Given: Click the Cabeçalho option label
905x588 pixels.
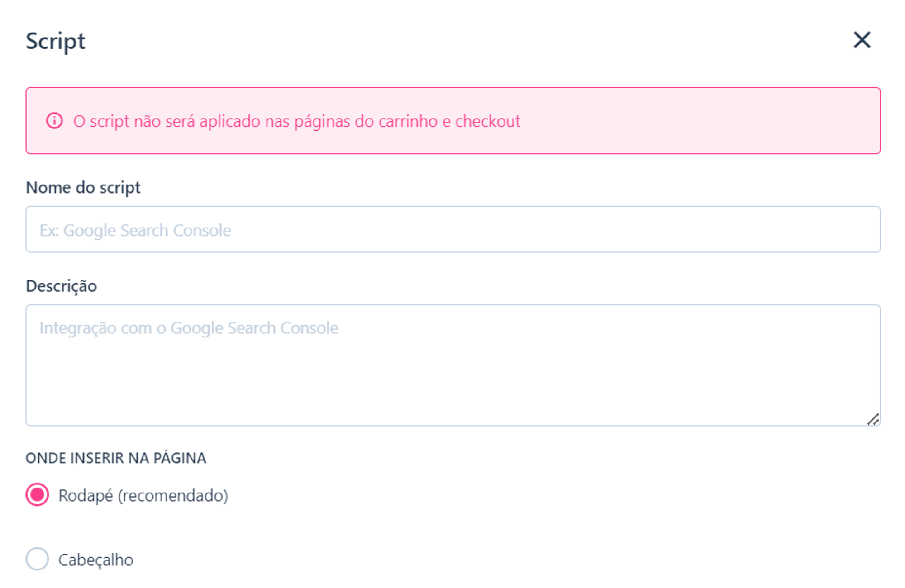Looking at the screenshot, I should [x=95, y=560].
